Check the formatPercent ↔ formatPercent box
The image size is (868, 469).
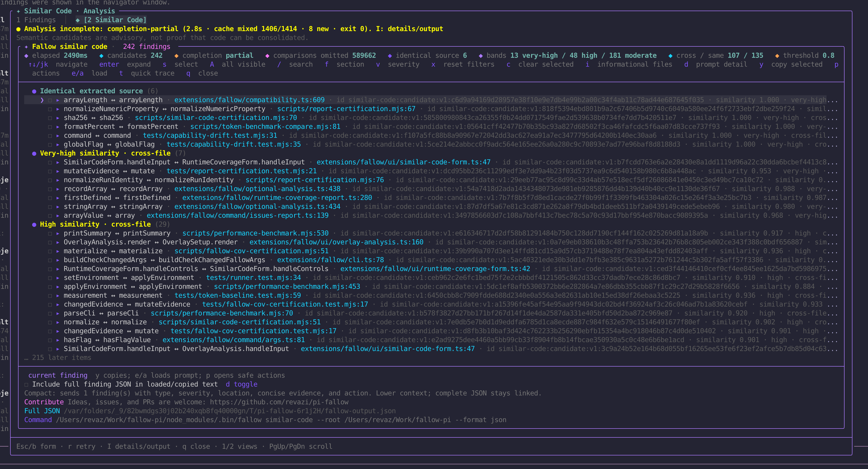50,127
